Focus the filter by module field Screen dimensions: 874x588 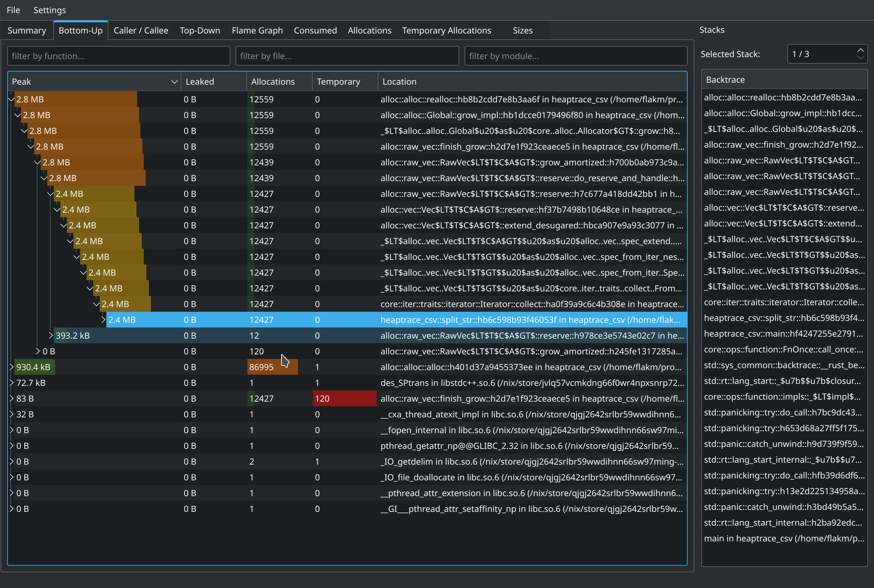pos(576,56)
